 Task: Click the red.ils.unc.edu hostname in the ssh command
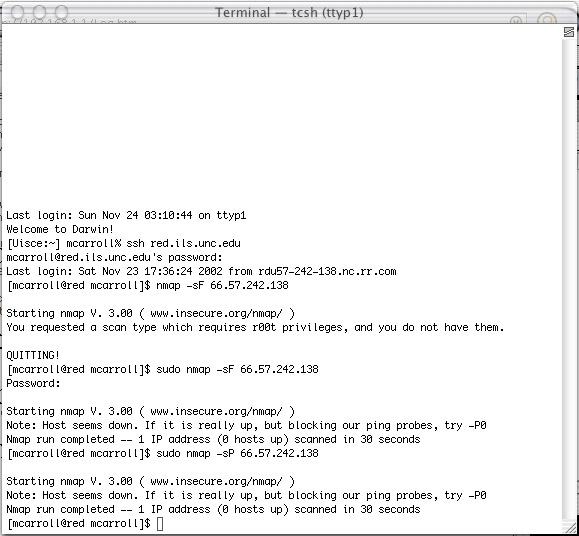(x=195, y=243)
